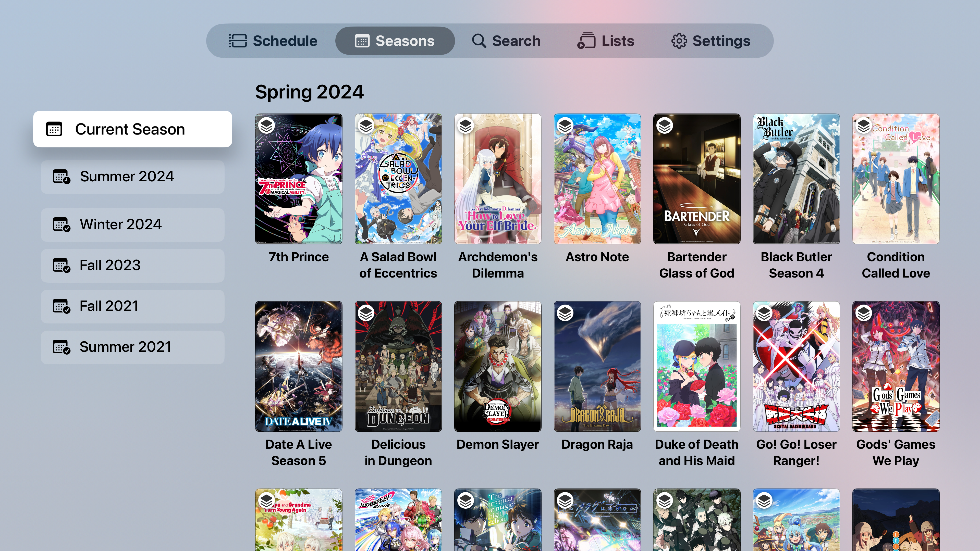Click the Summer 2024 calendar icon

coord(61,177)
